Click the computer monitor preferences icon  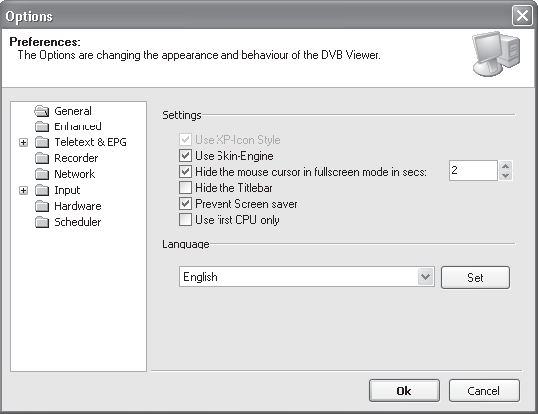[496, 54]
